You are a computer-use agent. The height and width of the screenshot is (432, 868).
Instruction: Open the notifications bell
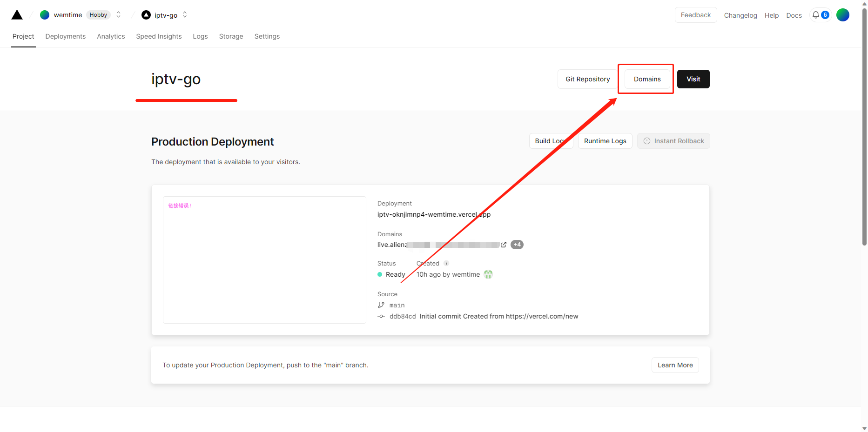point(816,15)
